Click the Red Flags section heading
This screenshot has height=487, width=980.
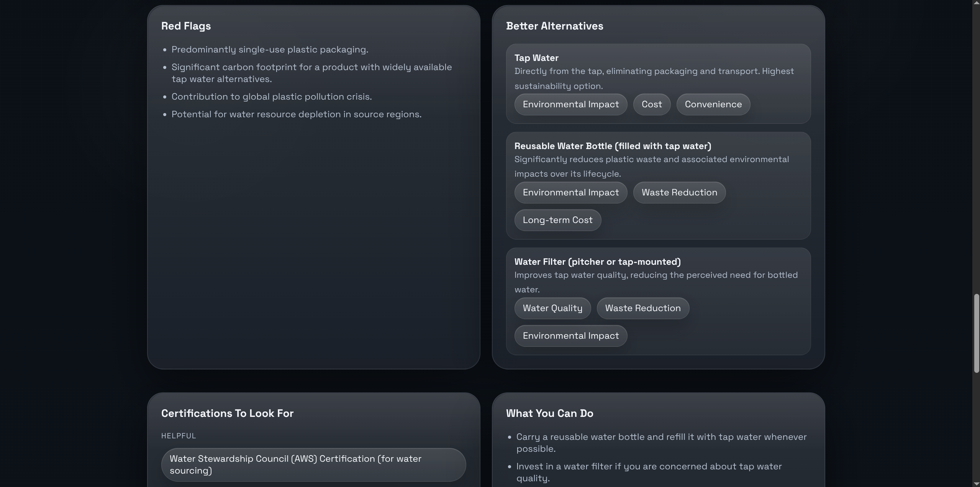(186, 26)
